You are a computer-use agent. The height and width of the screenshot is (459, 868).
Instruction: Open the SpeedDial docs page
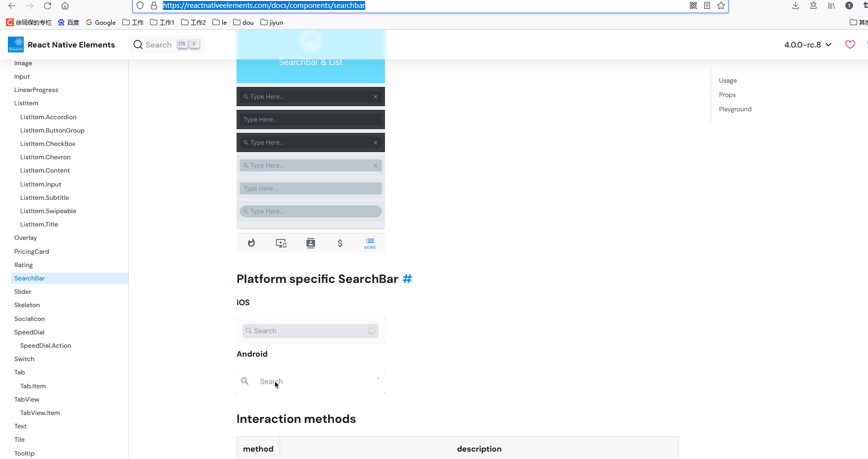[x=29, y=332]
